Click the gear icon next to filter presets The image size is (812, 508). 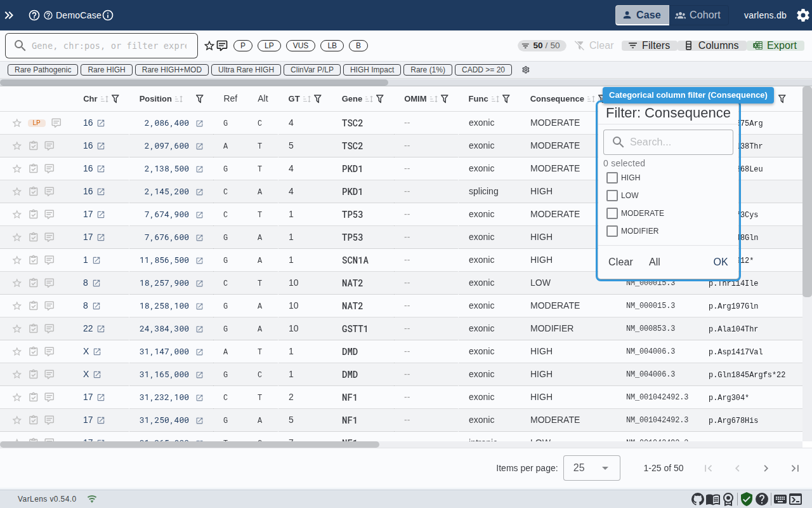(x=526, y=70)
